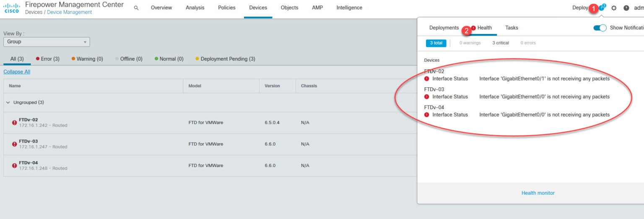Click the Device Management breadcrumb link

click(x=69, y=13)
